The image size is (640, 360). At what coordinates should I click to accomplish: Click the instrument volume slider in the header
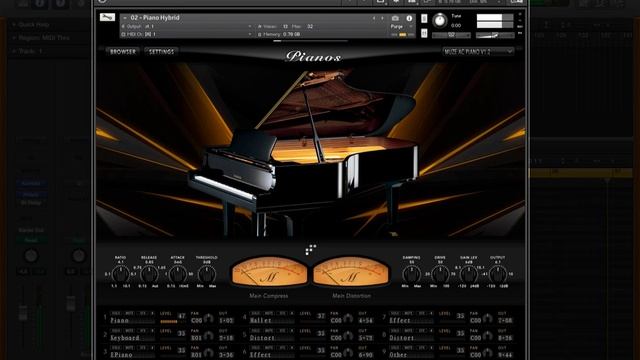pyautogui.click(x=495, y=36)
